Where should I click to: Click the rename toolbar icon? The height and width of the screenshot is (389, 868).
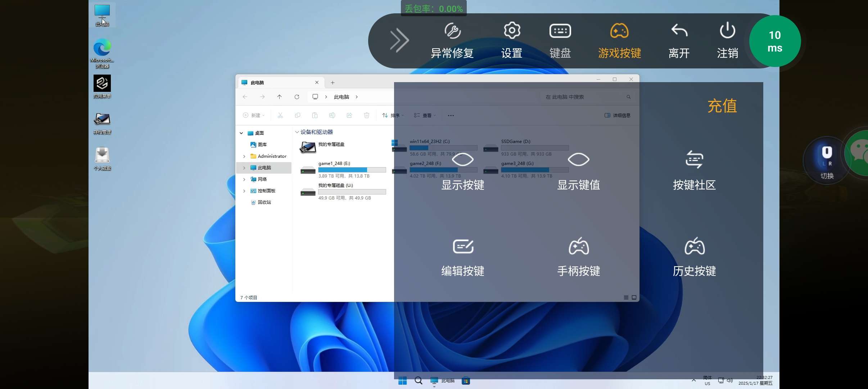tap(332, 115)
